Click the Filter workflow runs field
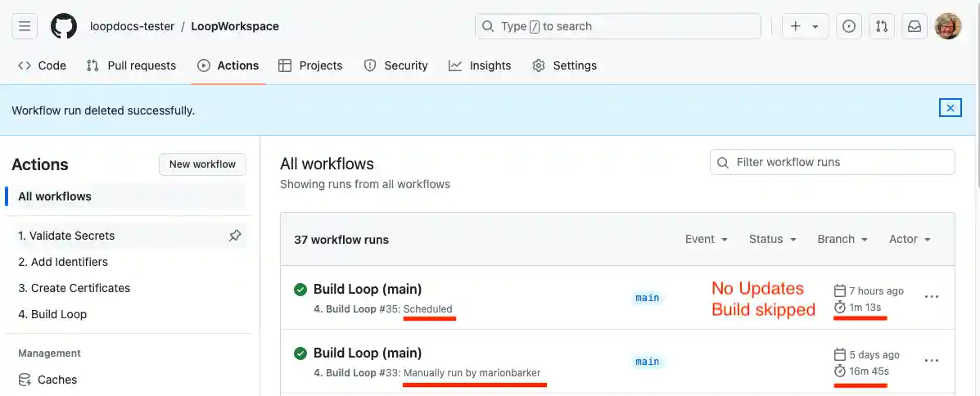 coord(833,162)
